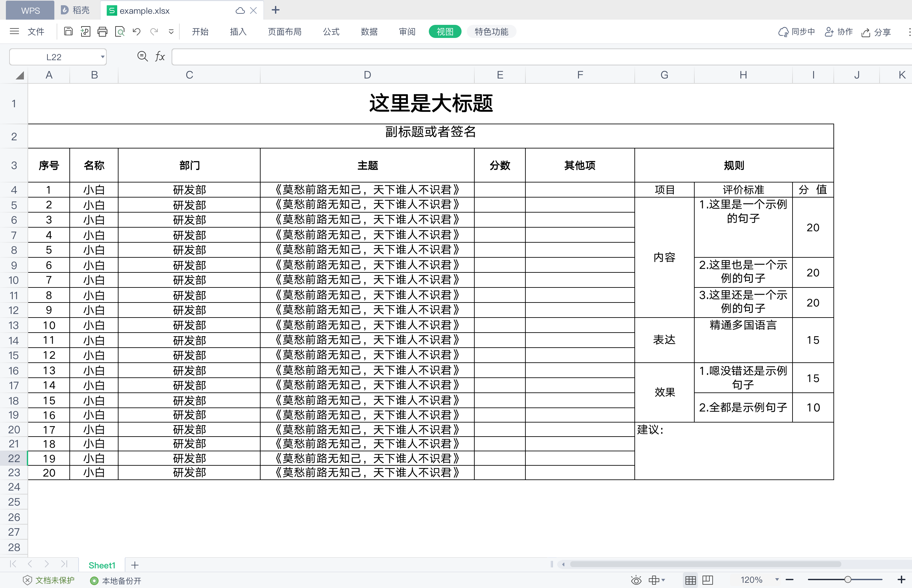Screen dimensions: 912x588
Task: Click the 文档未保护 status button
Action: [49, 581]
